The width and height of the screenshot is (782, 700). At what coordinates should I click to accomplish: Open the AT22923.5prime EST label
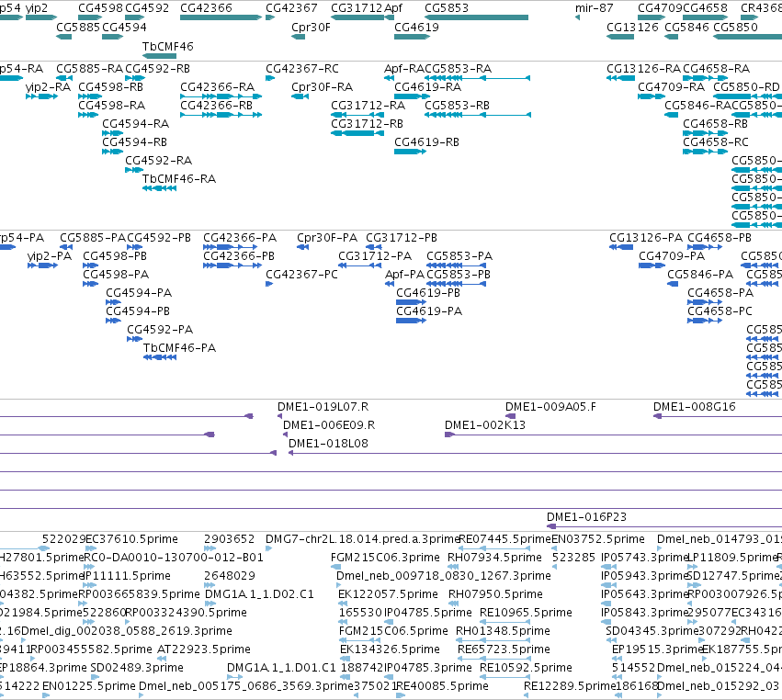[203, 649]
